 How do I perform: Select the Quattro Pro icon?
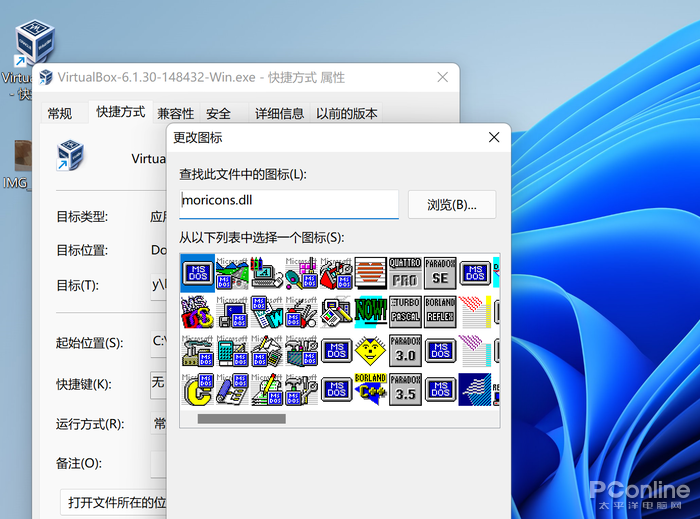404,272
